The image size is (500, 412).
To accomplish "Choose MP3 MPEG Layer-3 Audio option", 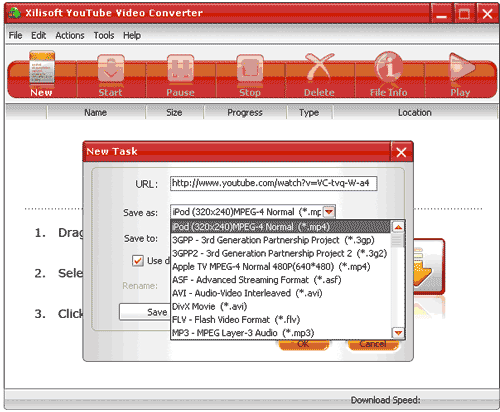I will pyautogui.click(x=280, y=333).
